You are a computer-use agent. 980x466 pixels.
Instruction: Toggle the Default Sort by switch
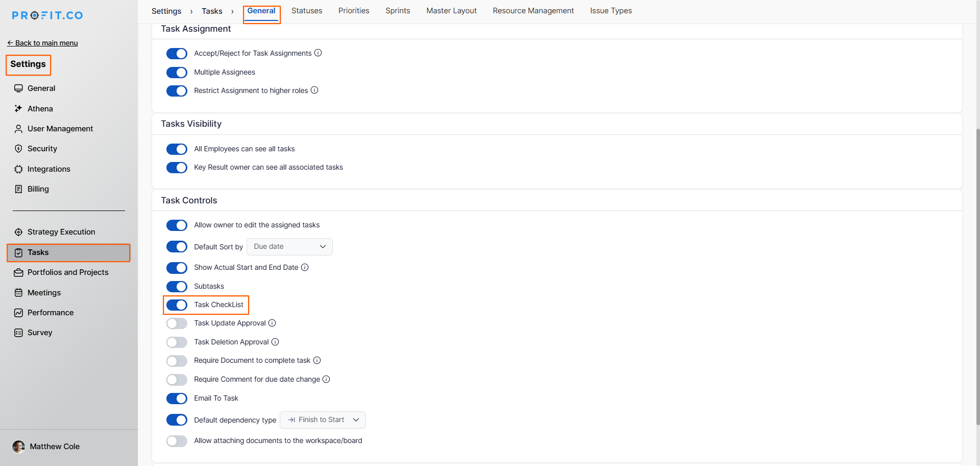[x=177, y=247]
